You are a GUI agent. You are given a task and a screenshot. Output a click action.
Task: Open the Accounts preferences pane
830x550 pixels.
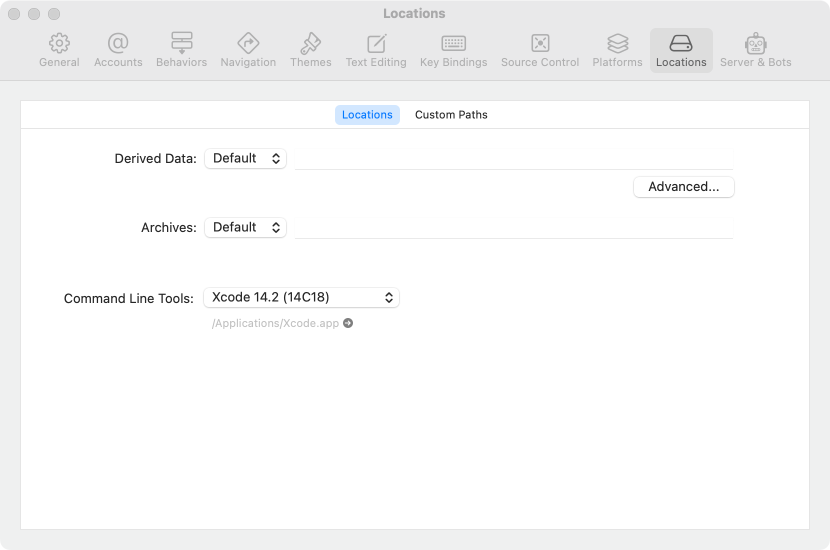click(x=118, y=50)
